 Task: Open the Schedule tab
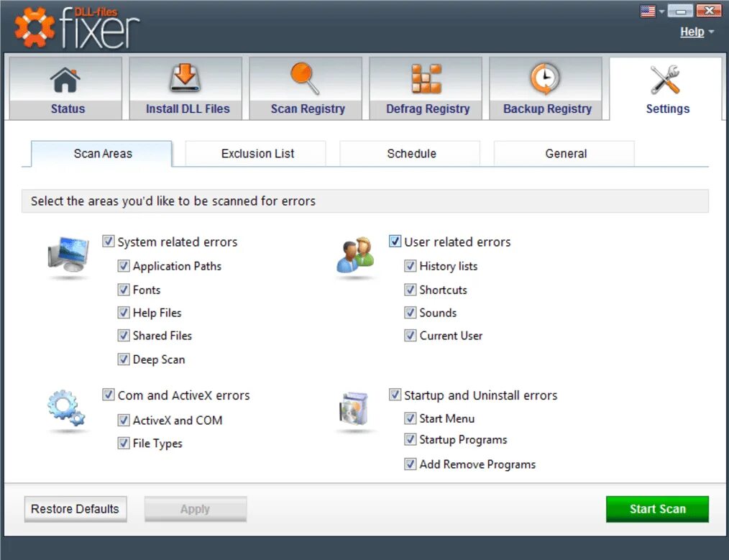(410, 153)
